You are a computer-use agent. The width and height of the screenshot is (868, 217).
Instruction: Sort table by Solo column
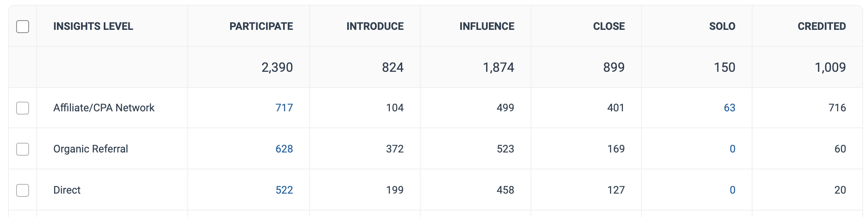(722, 27)
